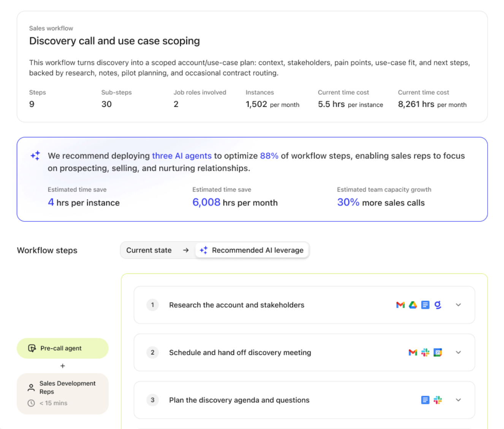Click the Google Docs icon in the Plan step
This screenshot has height=429, width=504.
point(425,400)
